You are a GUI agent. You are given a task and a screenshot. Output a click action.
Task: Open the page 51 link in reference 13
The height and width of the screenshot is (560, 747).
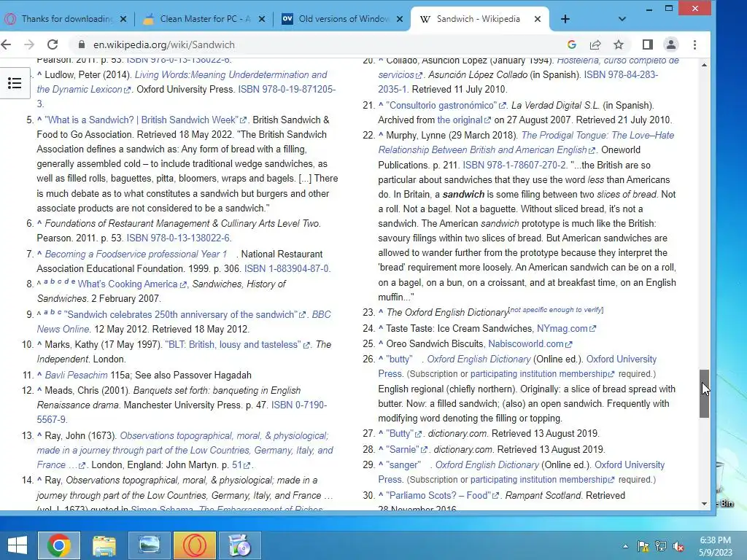237,465
